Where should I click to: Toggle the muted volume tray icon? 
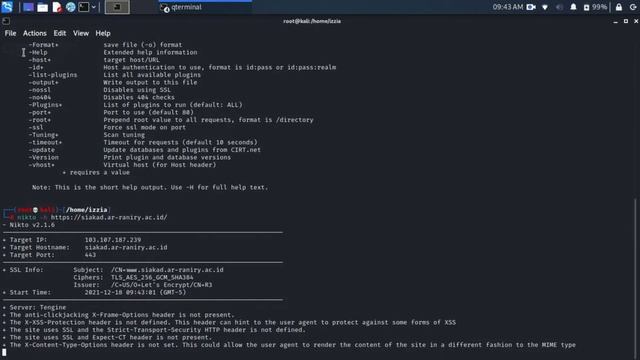[x=559, y=7]
